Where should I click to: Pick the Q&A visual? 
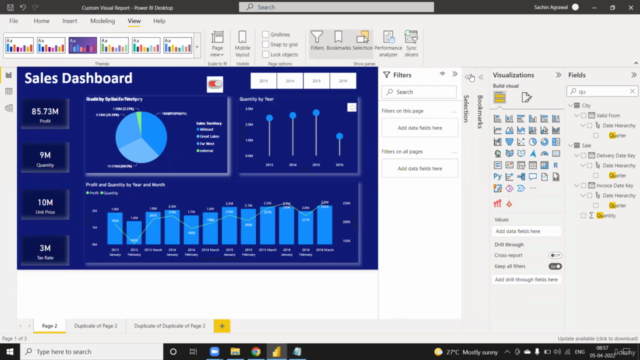[533, 177]
